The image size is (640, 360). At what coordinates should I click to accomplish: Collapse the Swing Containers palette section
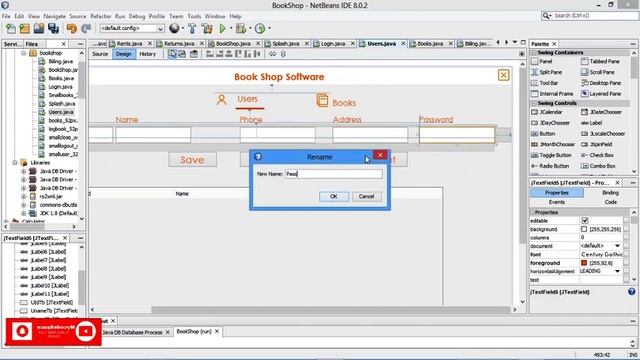click(534, 52)
